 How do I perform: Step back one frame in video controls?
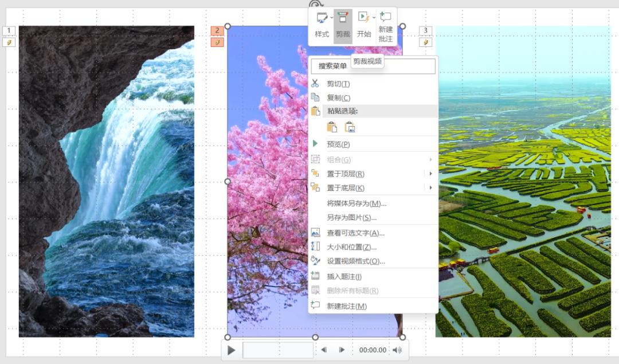[x=324, y=350]
